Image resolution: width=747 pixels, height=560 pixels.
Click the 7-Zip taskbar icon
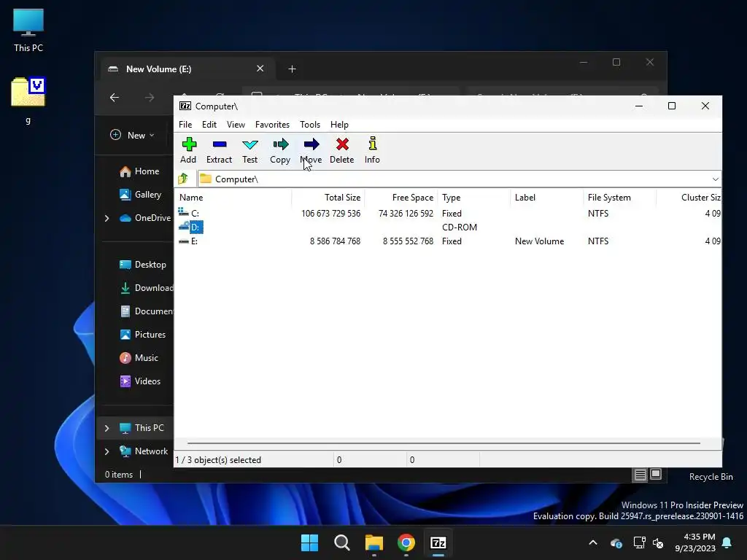click(x=438, y=542)
